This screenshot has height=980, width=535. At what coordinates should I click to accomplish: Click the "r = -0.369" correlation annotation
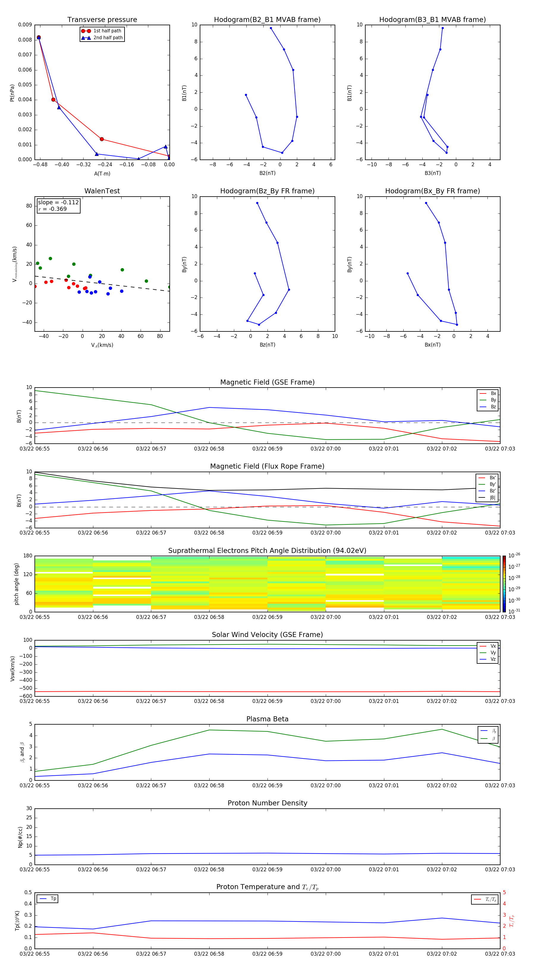point(53,209)
